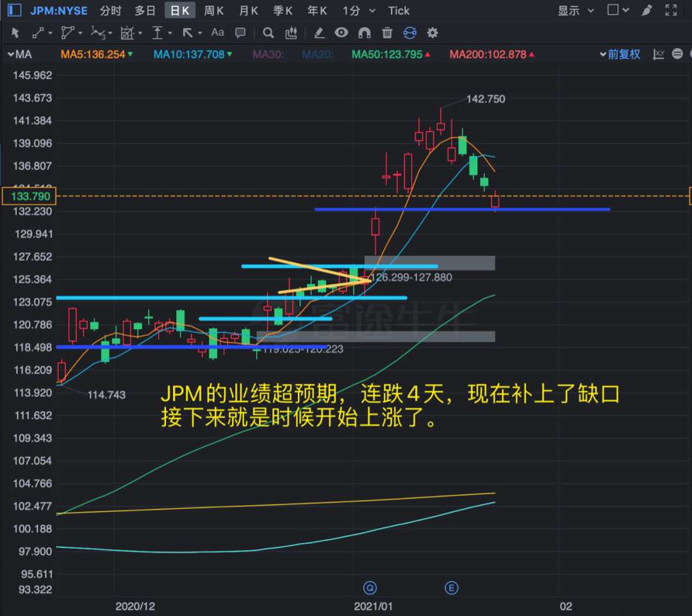Switch to 年K yearly chart tab
Screen dimensions: 692x616
317,11
